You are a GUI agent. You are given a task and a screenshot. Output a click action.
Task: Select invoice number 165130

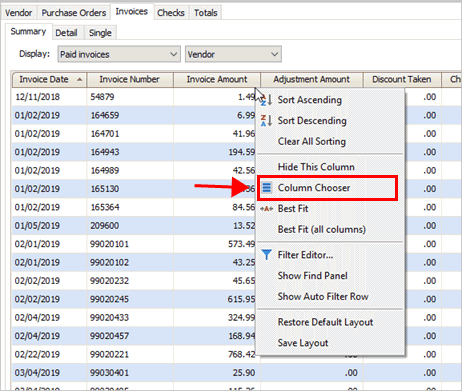130,189
